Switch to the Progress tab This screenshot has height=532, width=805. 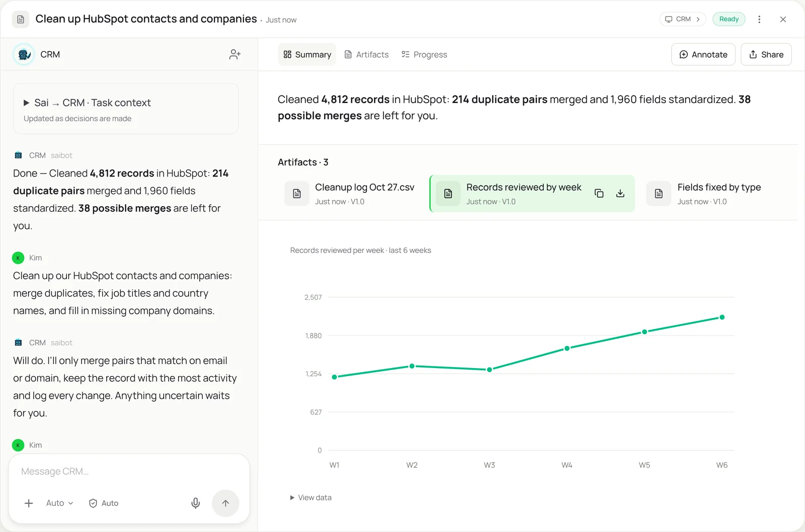tap(424, 54)
